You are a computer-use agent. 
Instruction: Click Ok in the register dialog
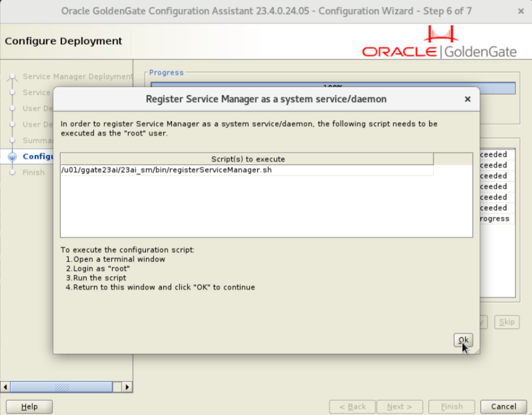point(463,340)
